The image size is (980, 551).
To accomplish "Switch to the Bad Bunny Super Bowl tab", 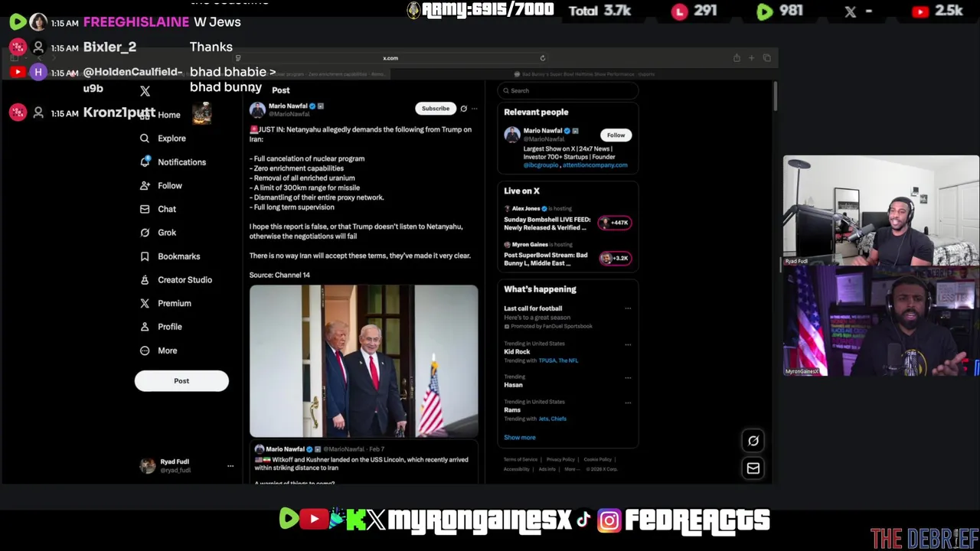I will click(x=586, y=74).
